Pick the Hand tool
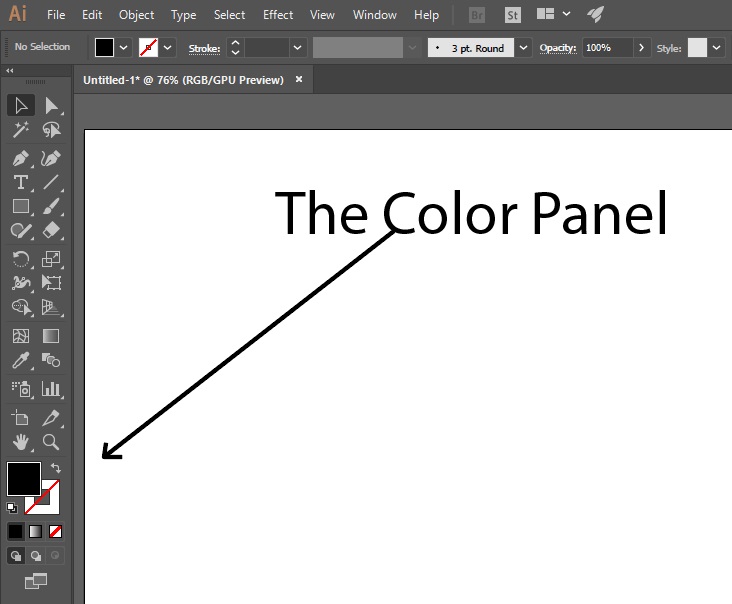 [x=20, y=441]
